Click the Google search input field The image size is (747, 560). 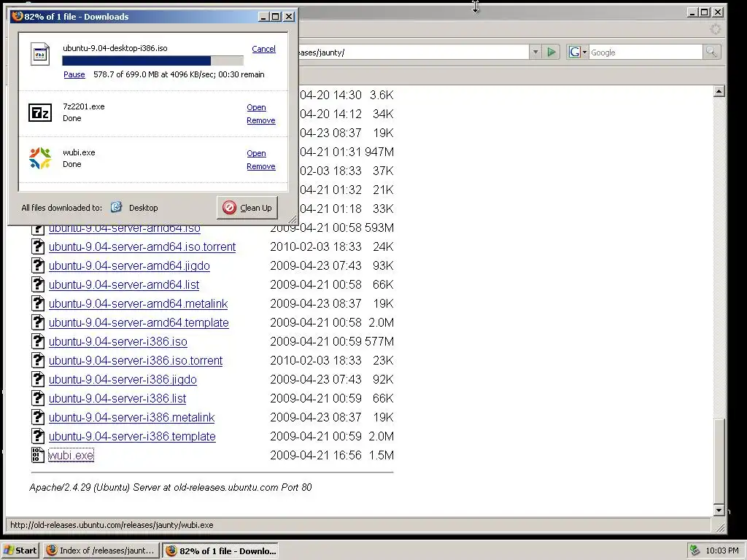[646, 52]
